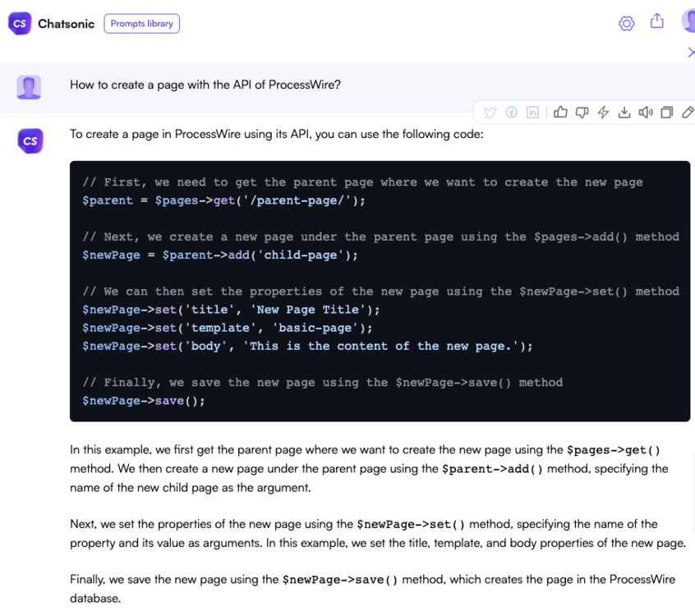Viewport: 695px width, 616px height.
Task: Copy the response to clipboard
Action: 667,113
